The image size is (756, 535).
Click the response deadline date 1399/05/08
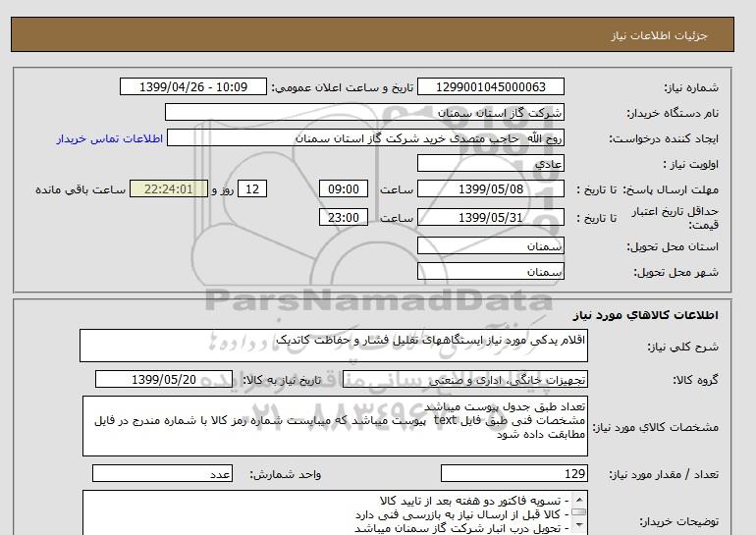pos(490,188)
